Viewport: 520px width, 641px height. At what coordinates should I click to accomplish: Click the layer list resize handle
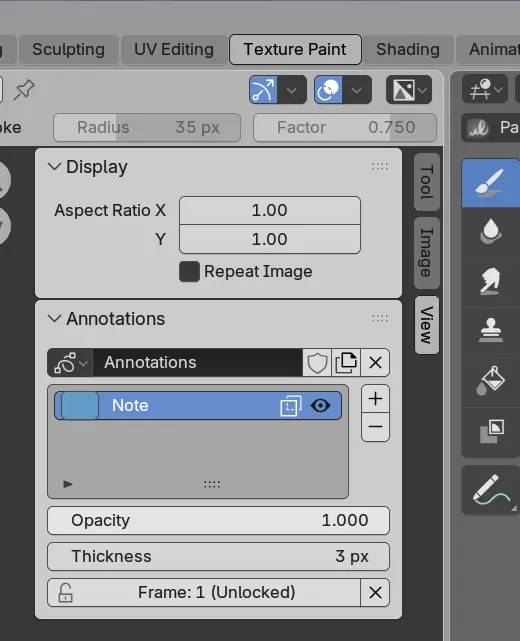tap(212, 484)
